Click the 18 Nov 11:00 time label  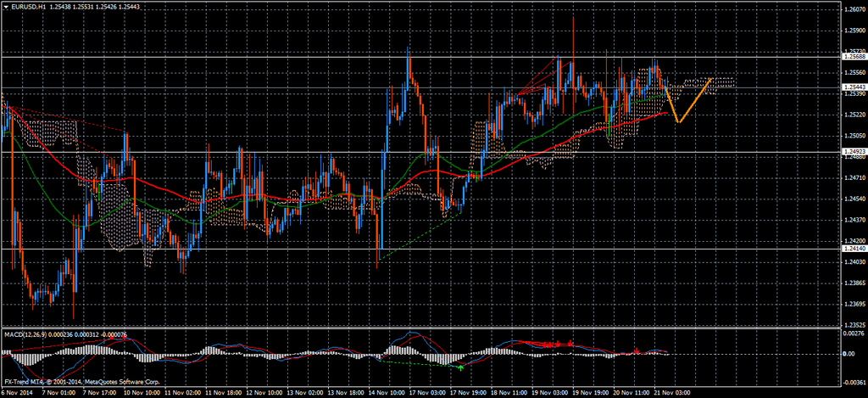pyautogui.click(x=509, y=392)
